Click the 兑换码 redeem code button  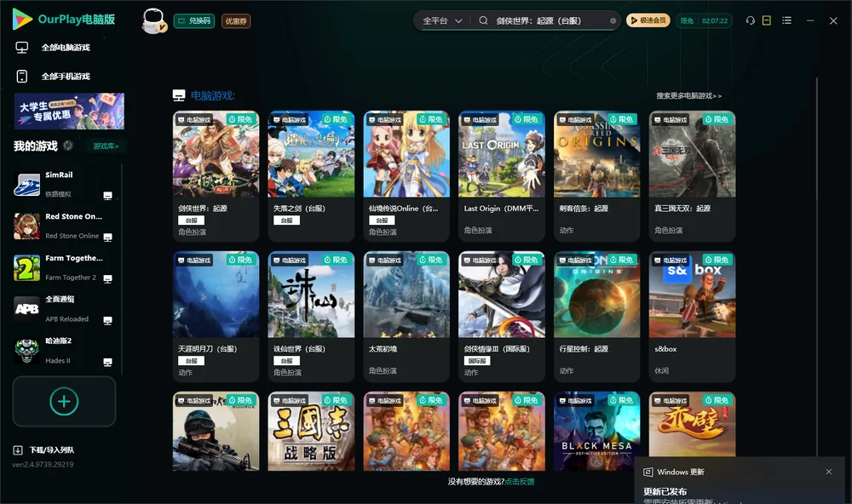click(x=194, y=21)
